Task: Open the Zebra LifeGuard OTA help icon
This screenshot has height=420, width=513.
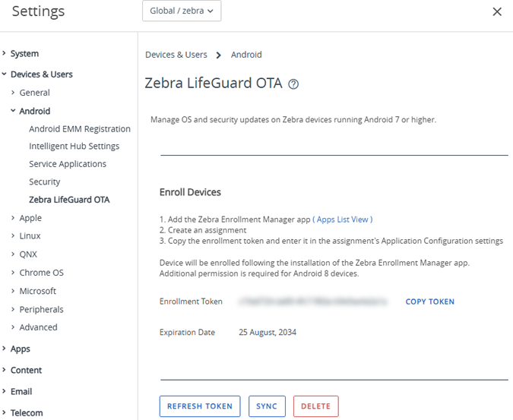Action: point(293,84)
